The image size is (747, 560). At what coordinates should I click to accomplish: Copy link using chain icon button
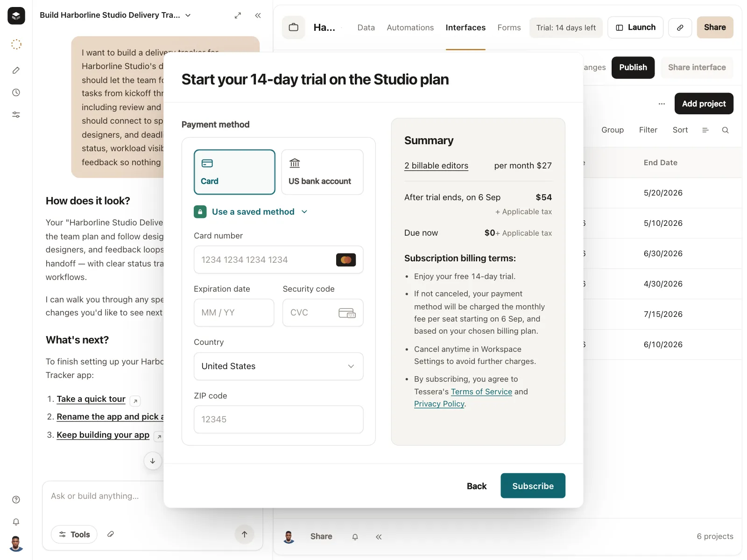coord(680,28)
